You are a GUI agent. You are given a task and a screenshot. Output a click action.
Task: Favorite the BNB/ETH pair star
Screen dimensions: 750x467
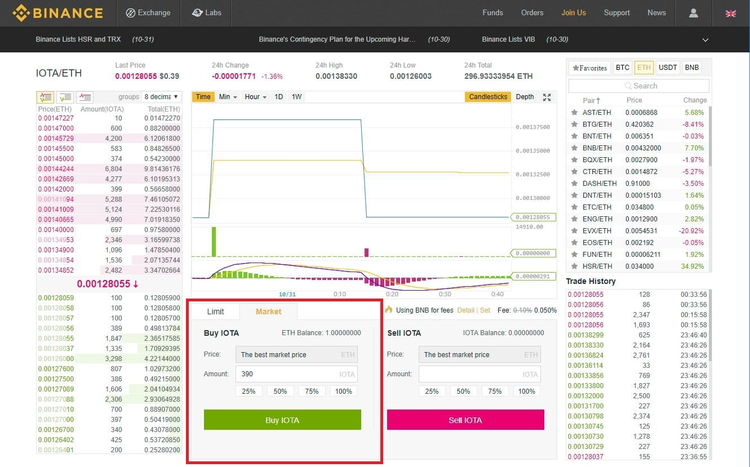pos(574,148)
